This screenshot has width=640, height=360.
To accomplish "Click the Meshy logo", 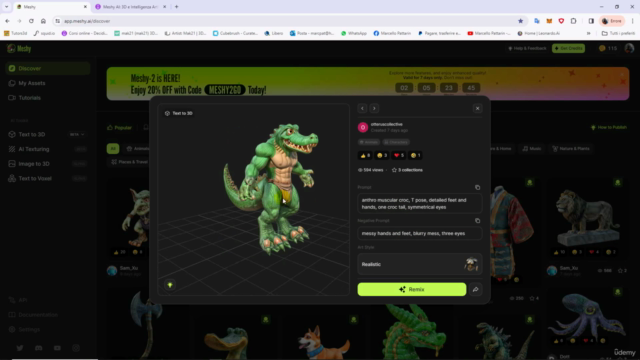I will 19,49.
